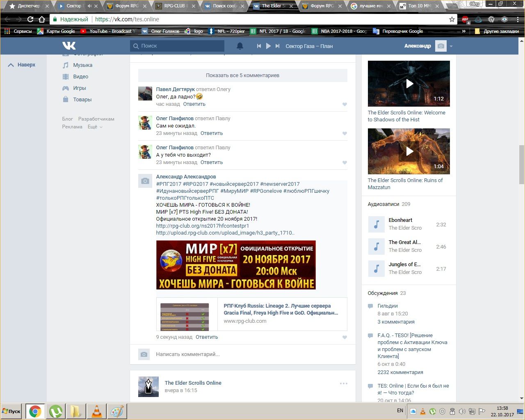525x420 pixels.
Task: Like Павел Дегтярук's comment with the heart
Action: point(345,105)
